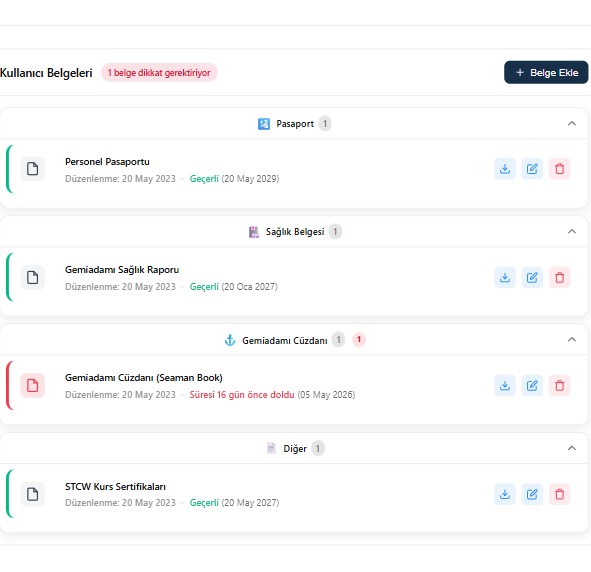Delete the Personel Pasaportu document
The height and width of the screenshot is (572, 591).
560,169
